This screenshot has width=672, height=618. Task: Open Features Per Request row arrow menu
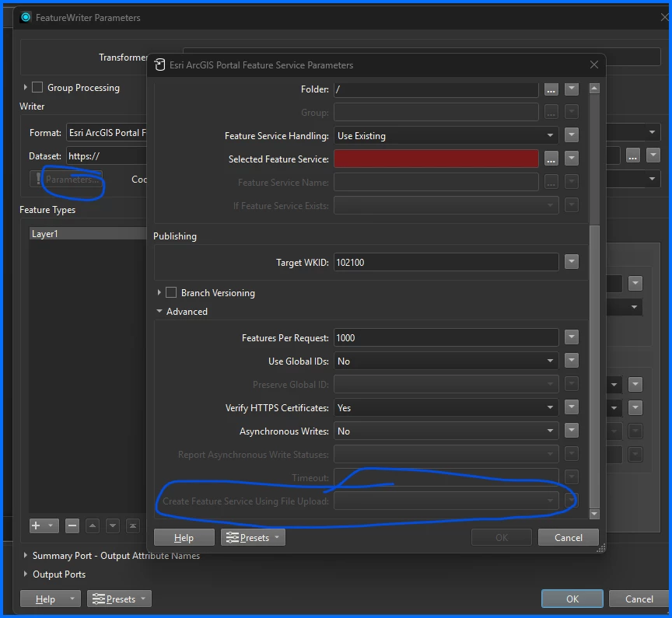coord(572,337)
